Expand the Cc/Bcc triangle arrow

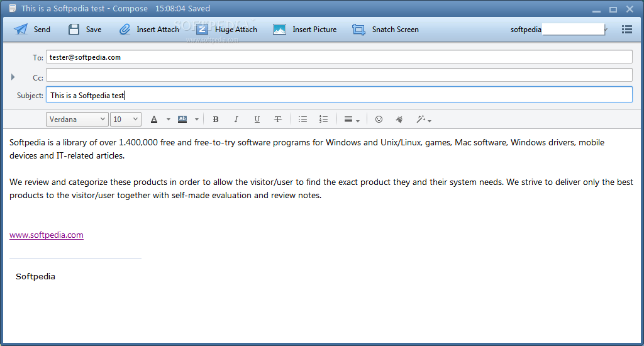tap(13, 77)
